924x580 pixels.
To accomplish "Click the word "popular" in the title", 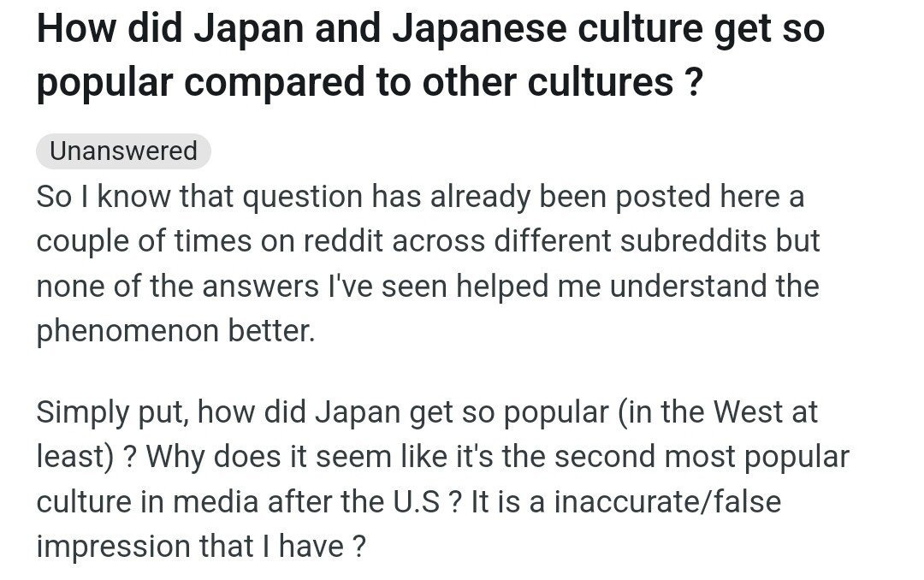I will tap(109, 83).
